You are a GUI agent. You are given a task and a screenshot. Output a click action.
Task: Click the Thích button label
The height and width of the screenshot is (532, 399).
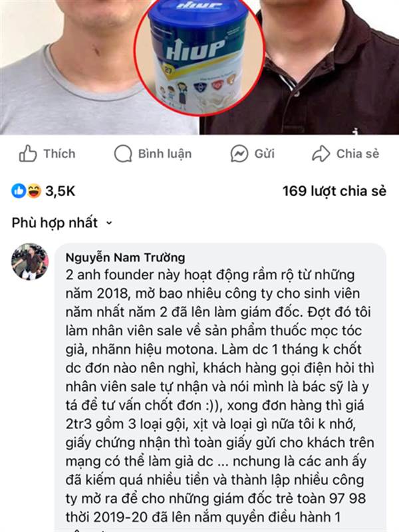59,154
